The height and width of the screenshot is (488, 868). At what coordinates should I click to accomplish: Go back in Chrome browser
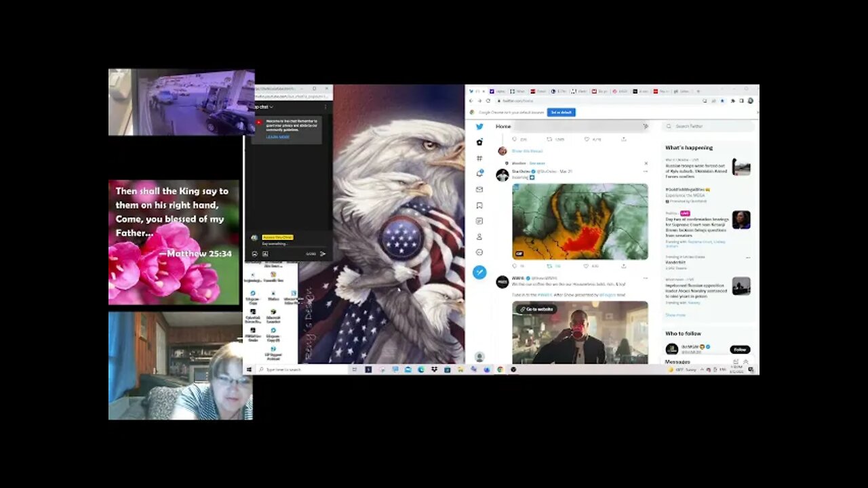(x=471, y=100)
